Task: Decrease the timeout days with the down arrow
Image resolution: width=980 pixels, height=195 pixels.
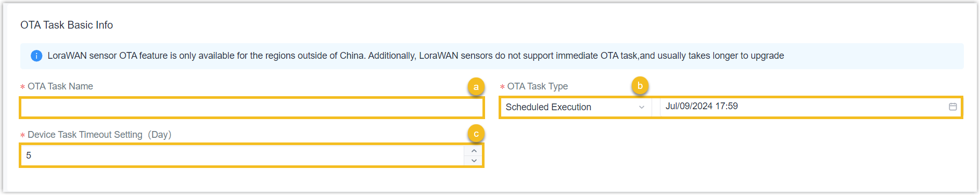Action: (474, 161)
